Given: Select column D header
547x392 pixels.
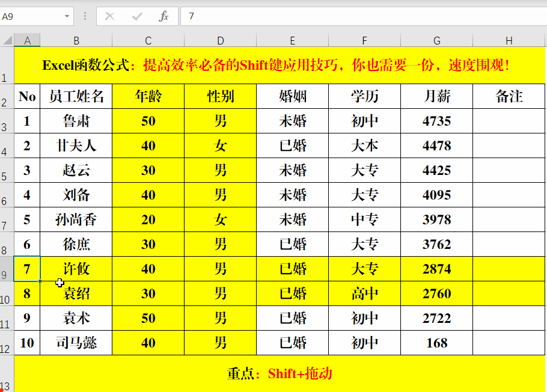Looking at the screenshot, I should point(221,40).
